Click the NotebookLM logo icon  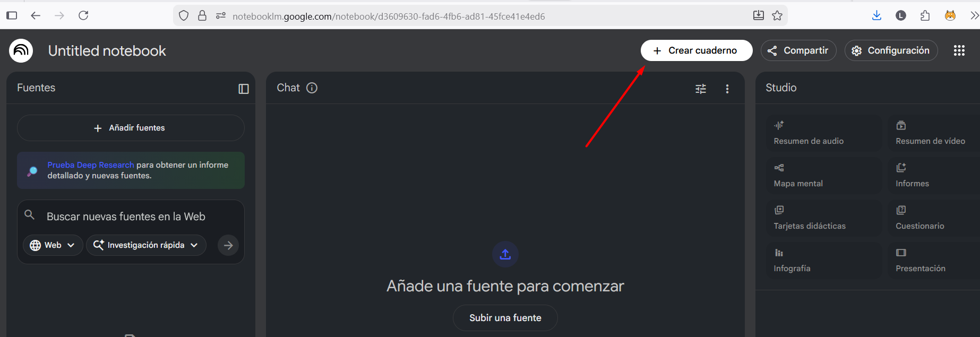[x=21, y=50]
